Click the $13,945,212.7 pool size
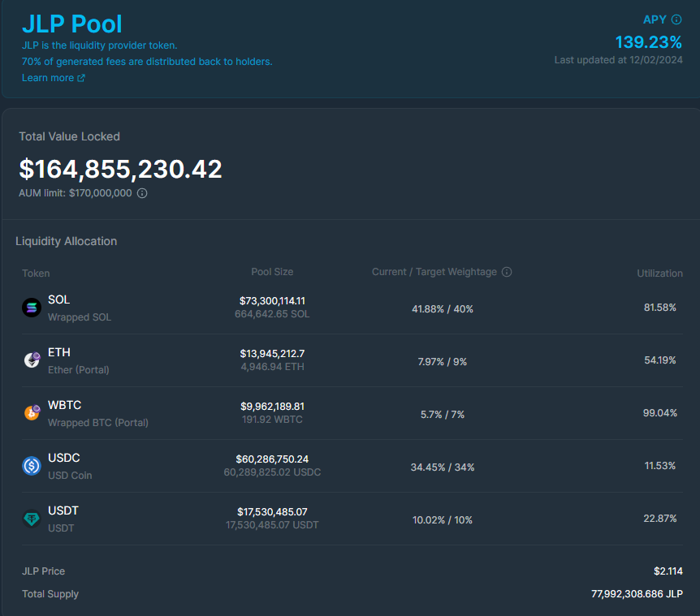700x616 pixels. (272, 354)
